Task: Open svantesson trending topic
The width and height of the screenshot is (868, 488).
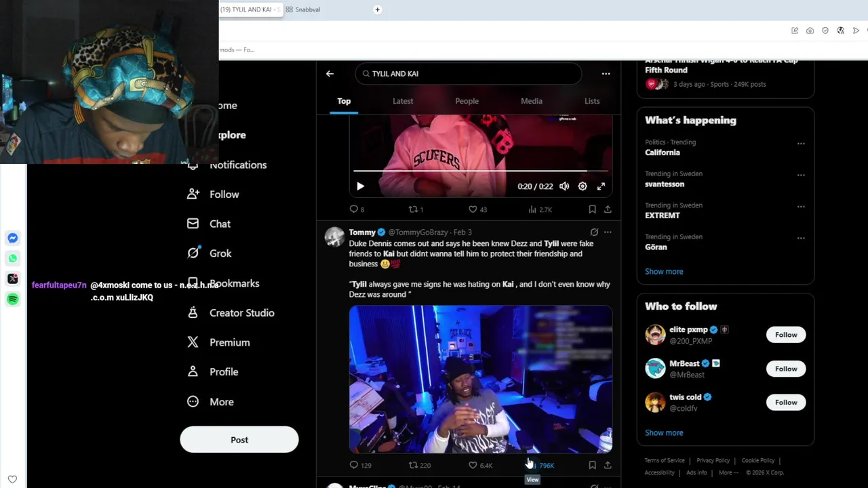Action: (x=665, y=184)
